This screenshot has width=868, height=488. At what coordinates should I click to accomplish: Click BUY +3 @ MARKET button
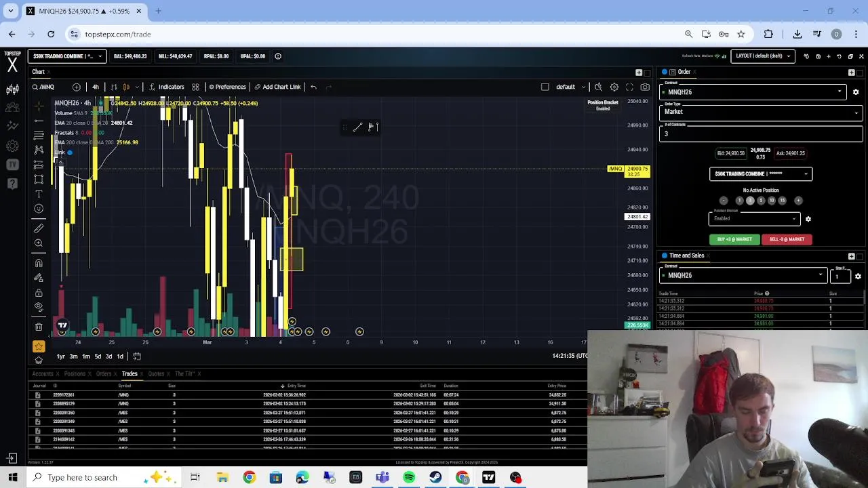click(734, 239)
